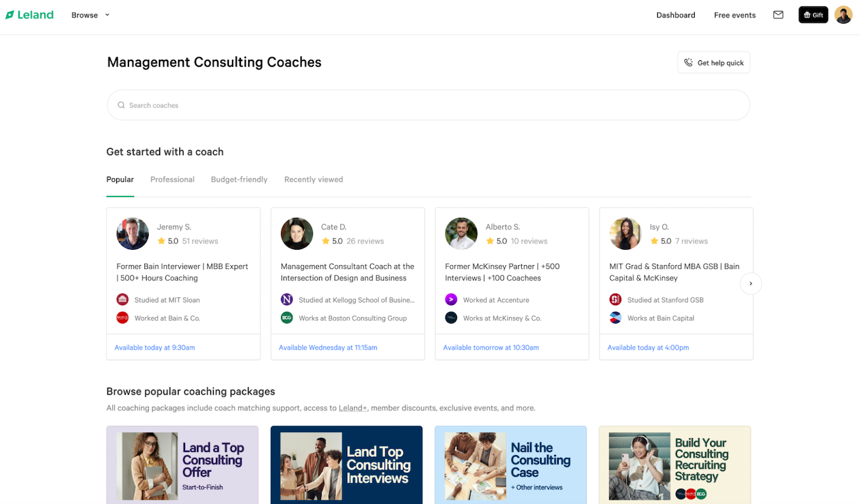Click Alberto S. 10 reviews text
This screenshot has height=504, width=860.
pyautogui.click(x=529, y=241)
